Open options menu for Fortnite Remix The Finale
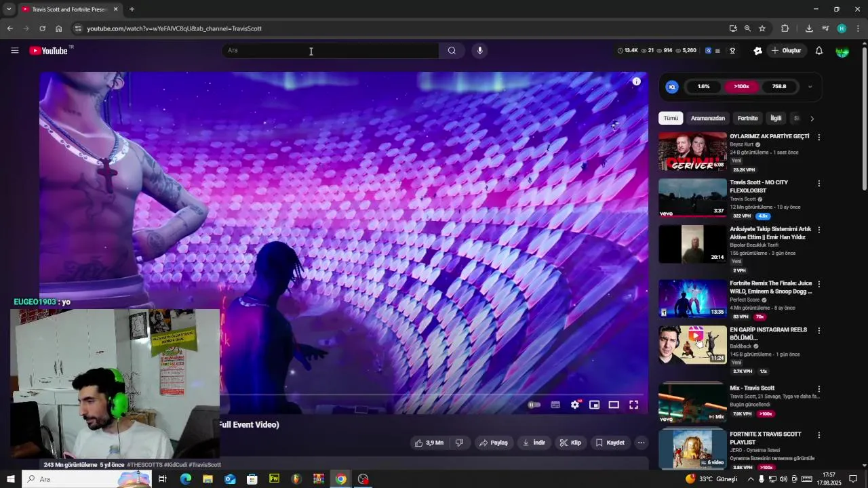The width and height of the screenshot is (868, 488). pos(818,284)
